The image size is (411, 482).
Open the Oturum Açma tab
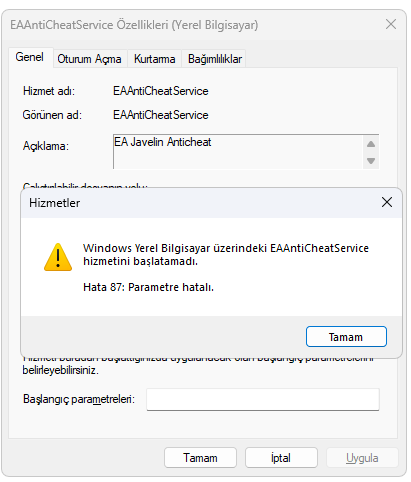89,59
